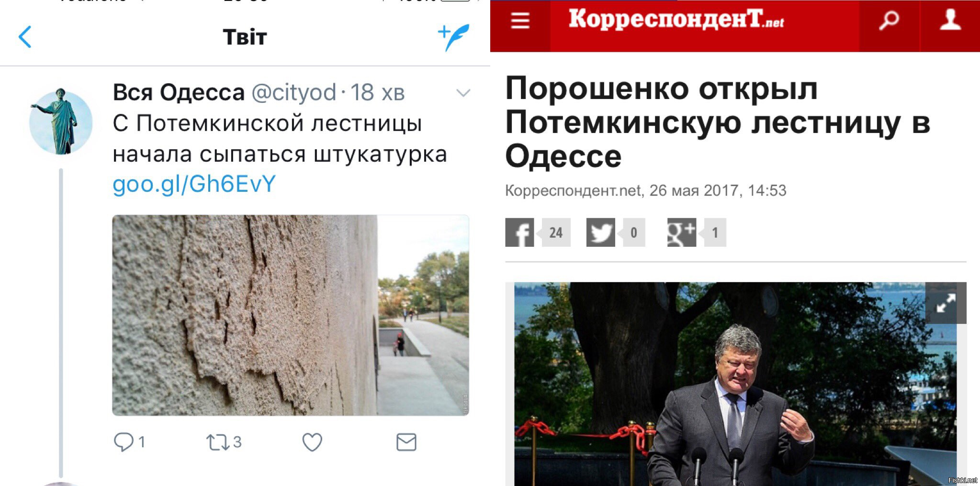The image size is (980, 486).
Task: Retweet the Вся Одесса post
Action: pyautogui.click(x=218, y=442)
